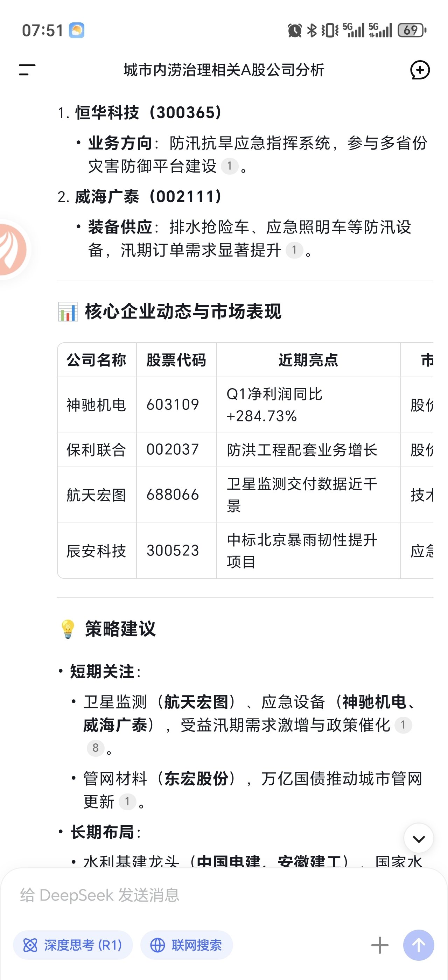Screen dimensions: 448x980
Task: Tap the 辰安科技 table cell
Action: (x=97, y=551)
